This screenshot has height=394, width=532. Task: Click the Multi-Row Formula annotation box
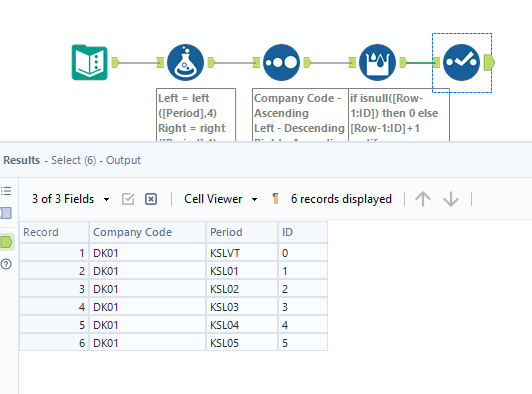point(399,115)
